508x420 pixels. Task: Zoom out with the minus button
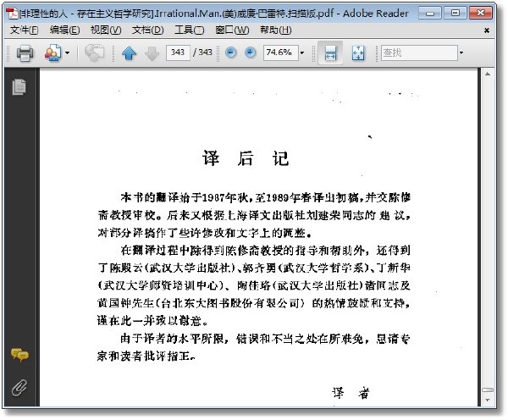point(231,52)
